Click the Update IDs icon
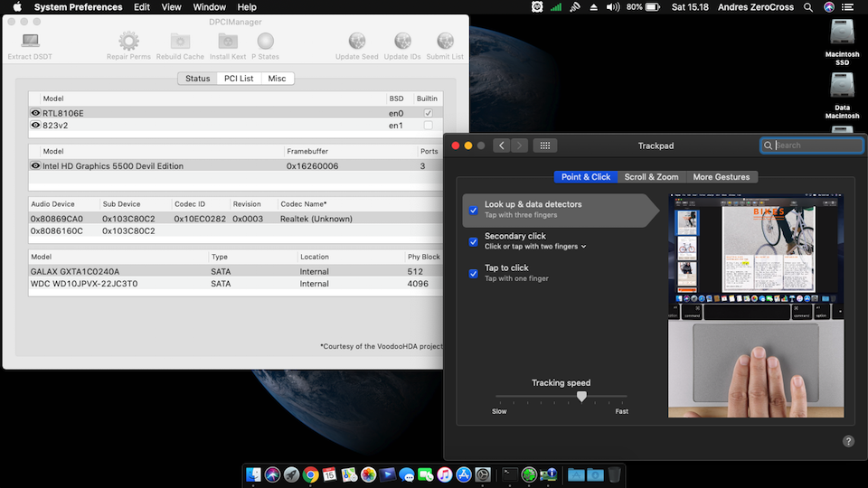The height and width of the screenshot is (488, 868). pyautogui.click(x=402, y=42)
